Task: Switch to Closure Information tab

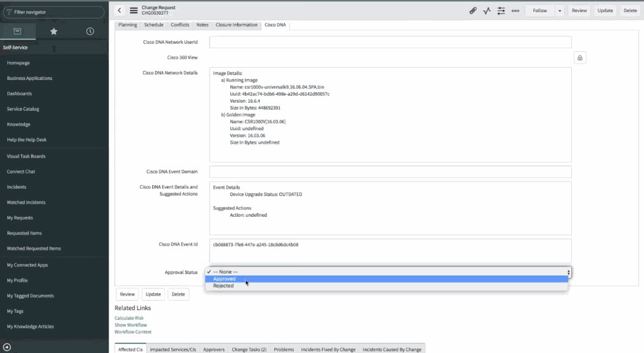Action: point(236,25)
